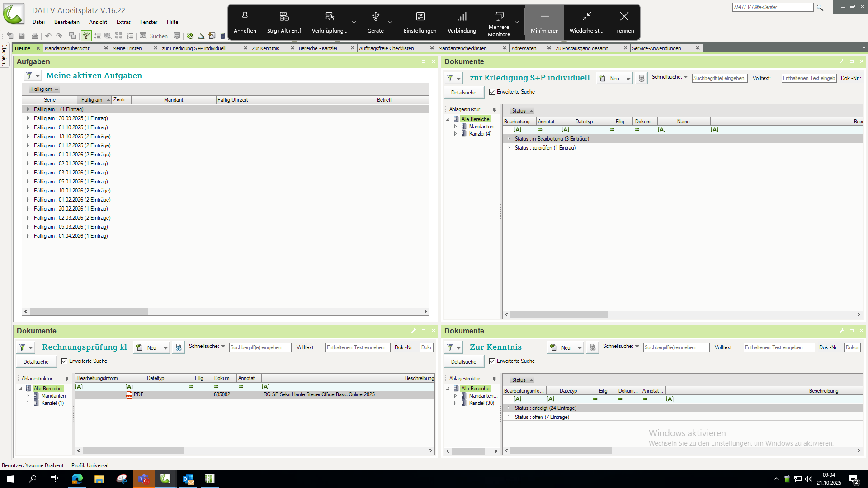The width and height of the screenshot is (868, 488).
Task: Click Detailsuche in Rechnungsprüfung panel
Action: coord(36,362)
